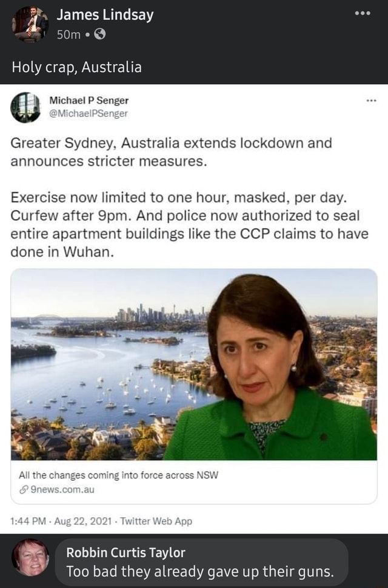Open the 'All the changes coming into force' headline

118,475
